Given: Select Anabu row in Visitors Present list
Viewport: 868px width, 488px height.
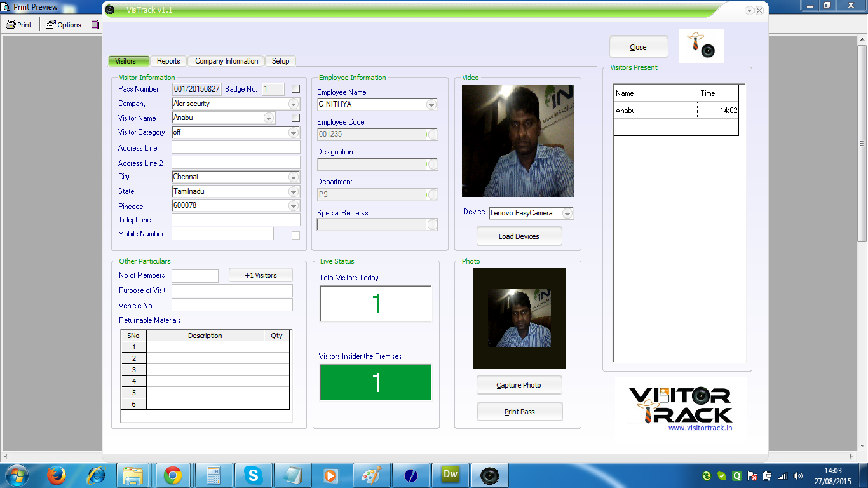Looking at the screenshot, I should tap(655, 111).
